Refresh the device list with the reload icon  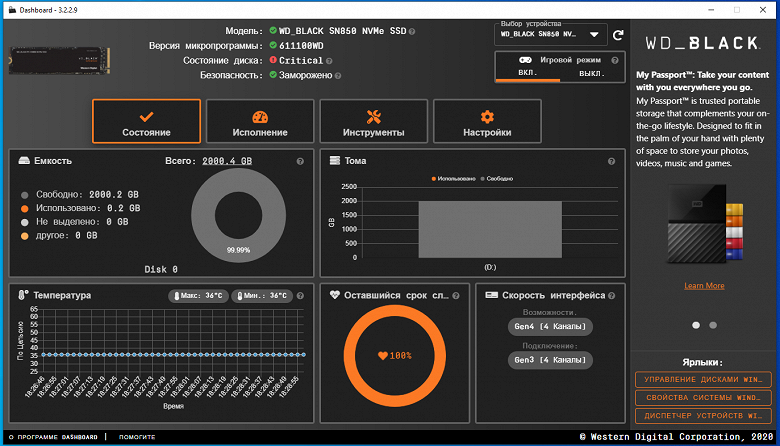point(618,35)
